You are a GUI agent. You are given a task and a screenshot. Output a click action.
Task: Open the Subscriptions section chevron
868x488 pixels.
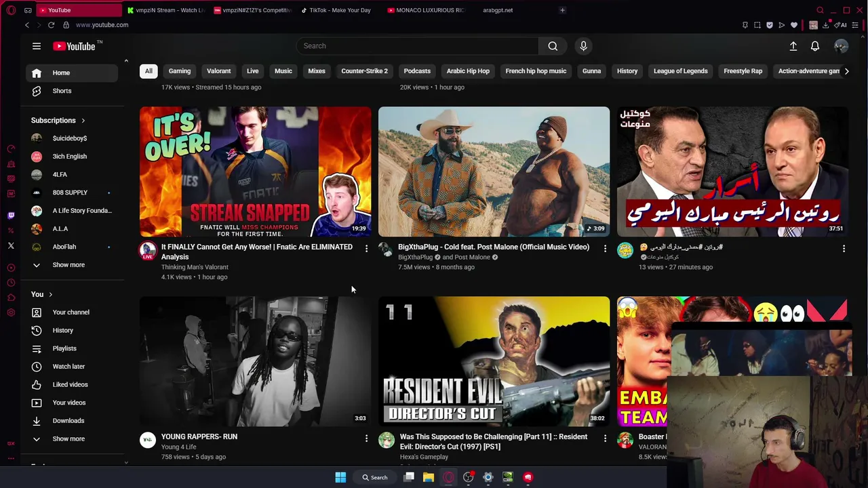tap(83, 121)
